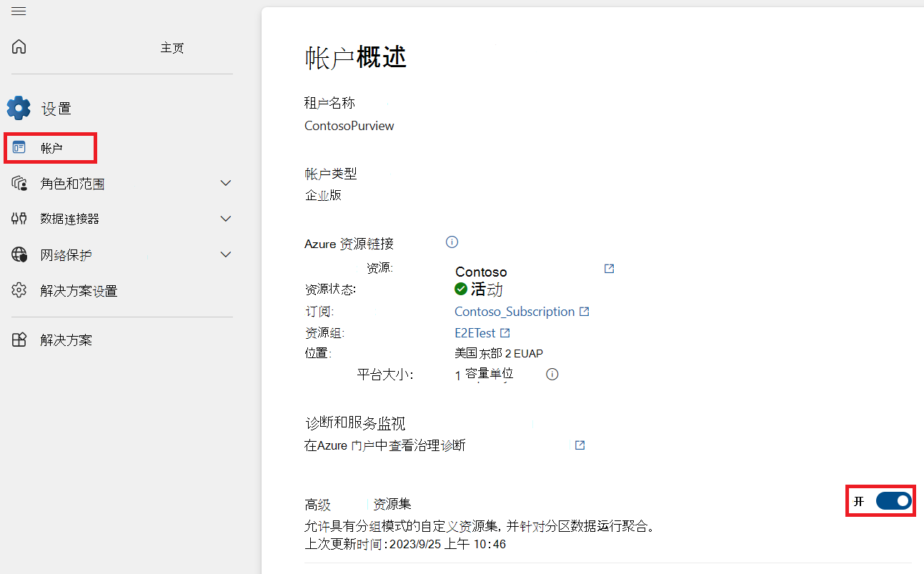Click the 上次更新时间 timestamp text
This screenshot has height=574, width=924.
[405, 544]
